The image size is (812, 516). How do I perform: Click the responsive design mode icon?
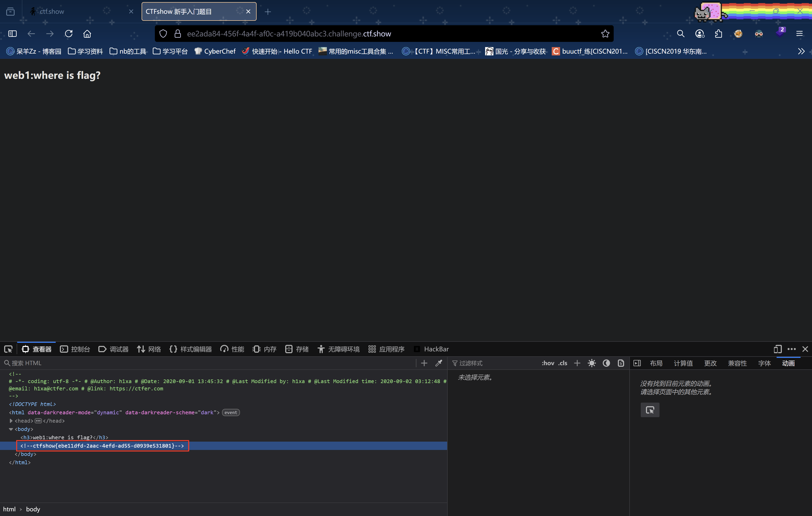point(778,349)
